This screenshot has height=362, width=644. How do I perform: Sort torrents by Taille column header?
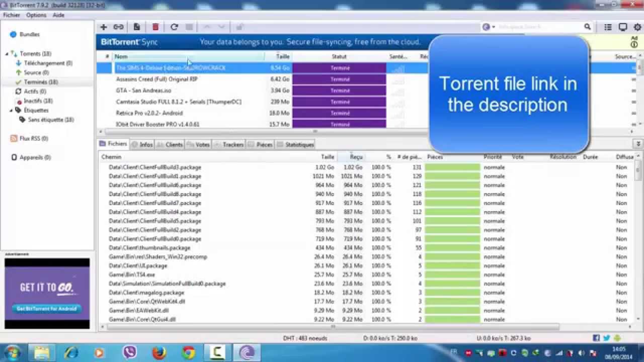[x=278, y=57]
